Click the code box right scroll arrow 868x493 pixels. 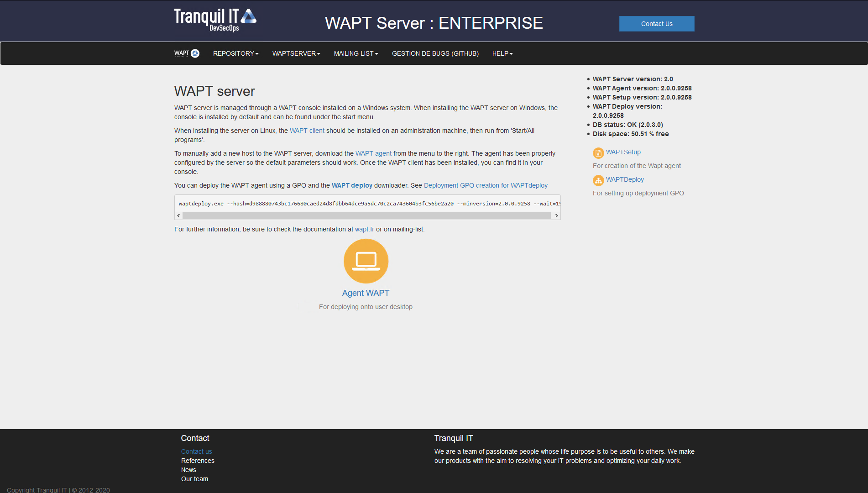pos(556,215)
